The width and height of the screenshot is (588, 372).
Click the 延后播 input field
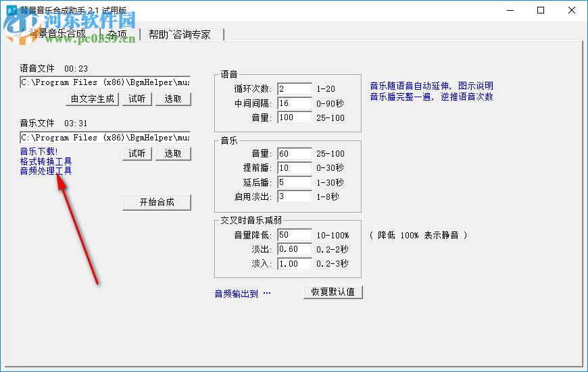[295, 182]
